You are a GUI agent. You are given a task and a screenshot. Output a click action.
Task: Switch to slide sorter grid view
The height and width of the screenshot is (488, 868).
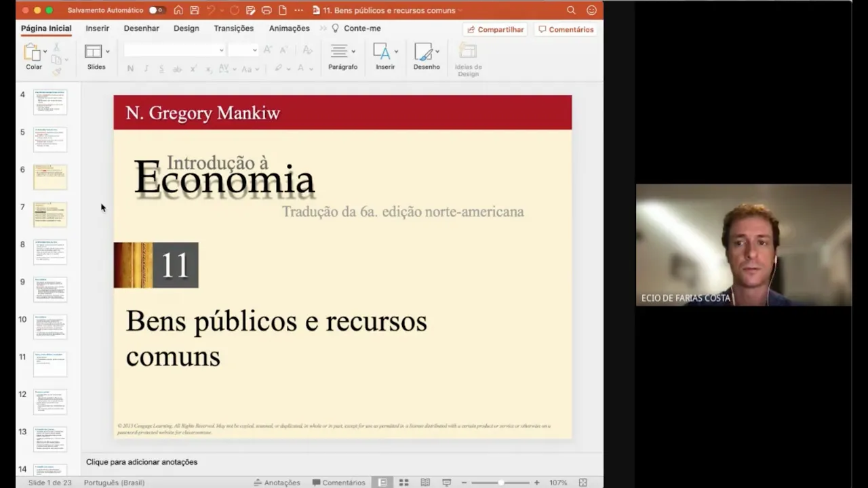coord(403,483)
